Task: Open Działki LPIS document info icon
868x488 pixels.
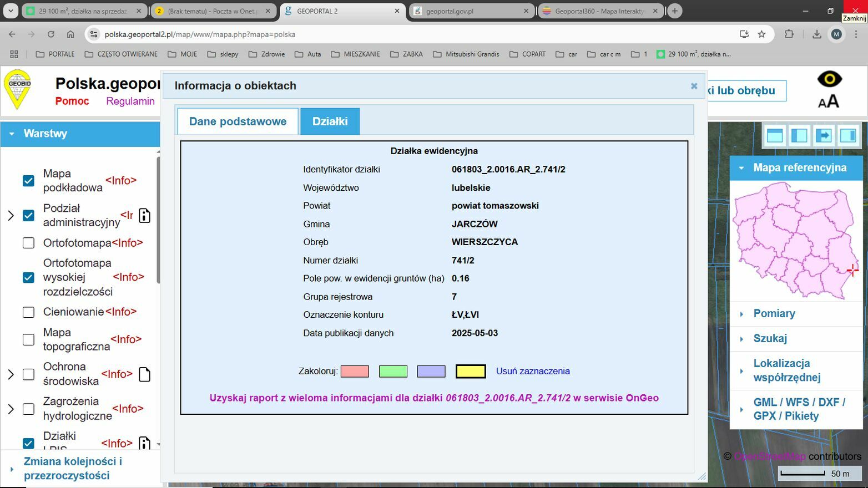Action: [x=144, y=443]
